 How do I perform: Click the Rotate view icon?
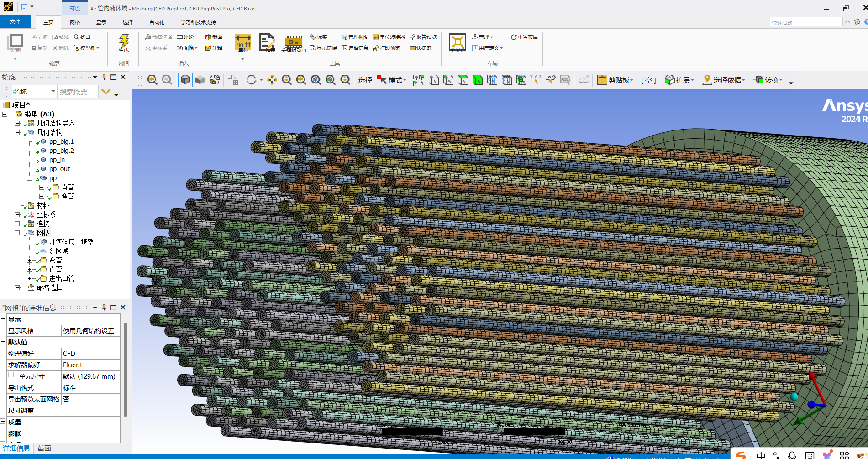coord(252,80)
